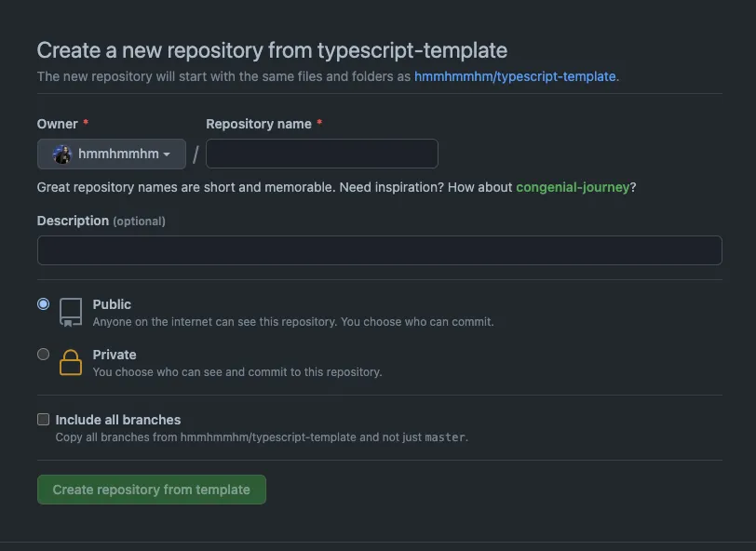Open the hmmhmmhm/typescript-template link
756x551 pixels.
515,76
